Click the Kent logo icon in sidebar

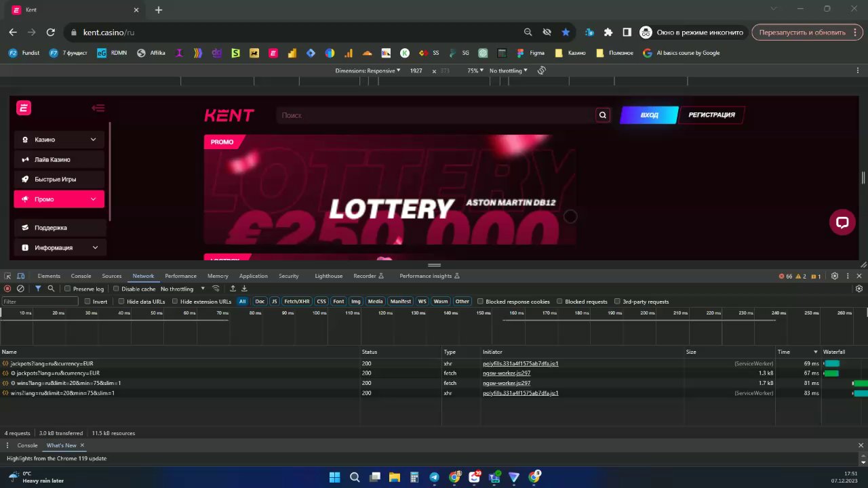[x=24, y=108]
